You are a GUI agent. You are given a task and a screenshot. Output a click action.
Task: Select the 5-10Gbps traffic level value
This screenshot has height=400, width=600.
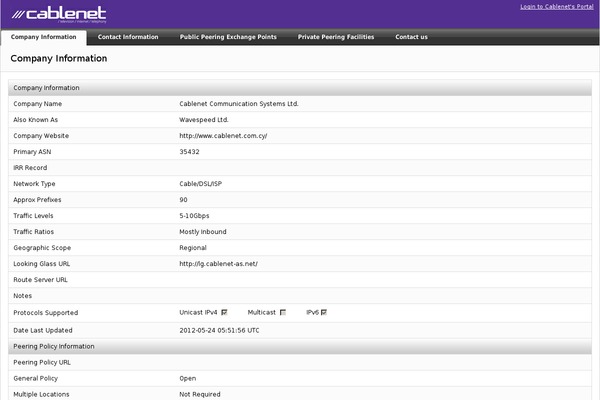[194, 216]
